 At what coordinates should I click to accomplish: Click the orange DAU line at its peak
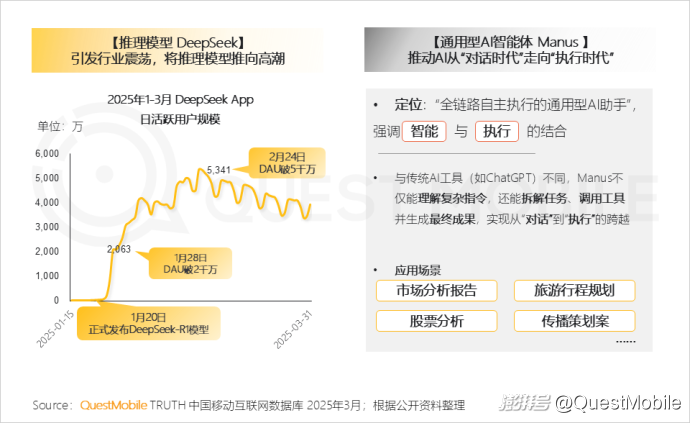pyautogui.click(x=200, y=169)
